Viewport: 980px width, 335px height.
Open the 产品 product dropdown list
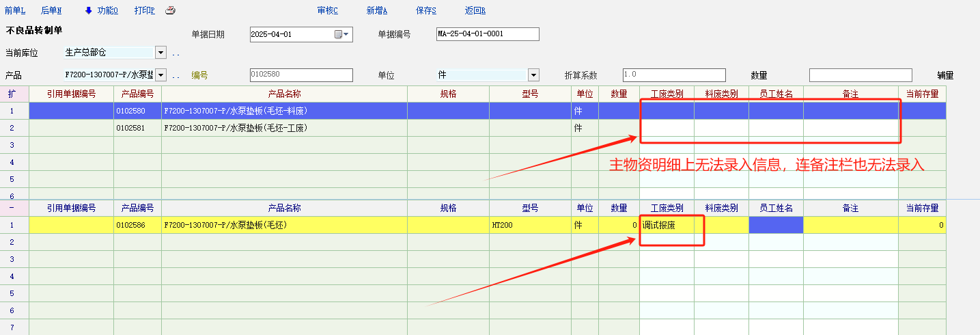tap(160, 75)
